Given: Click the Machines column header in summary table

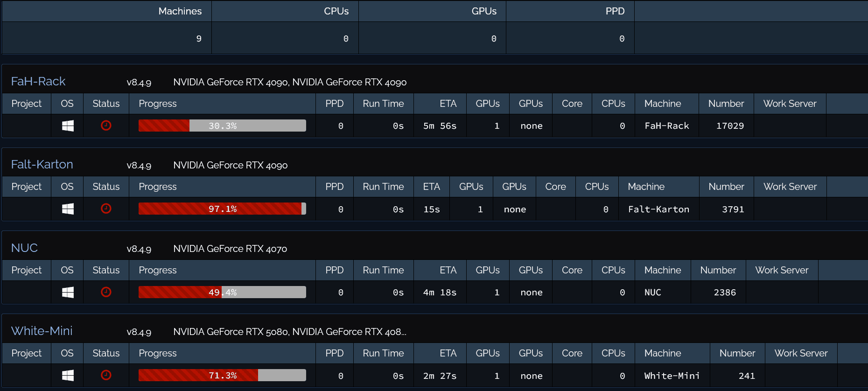Looking at the screenshot, I should [x=180, y=11].
